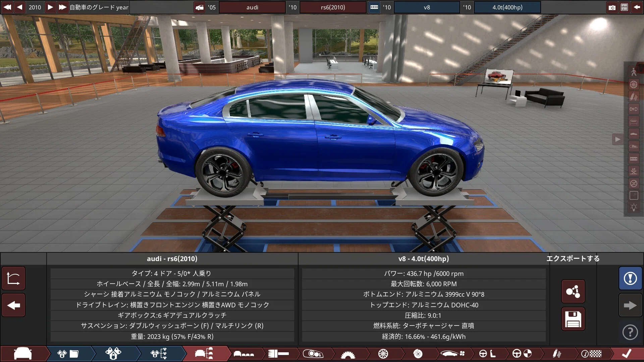
Task: Click the share nodes export icon
Action: coord(573,291)
